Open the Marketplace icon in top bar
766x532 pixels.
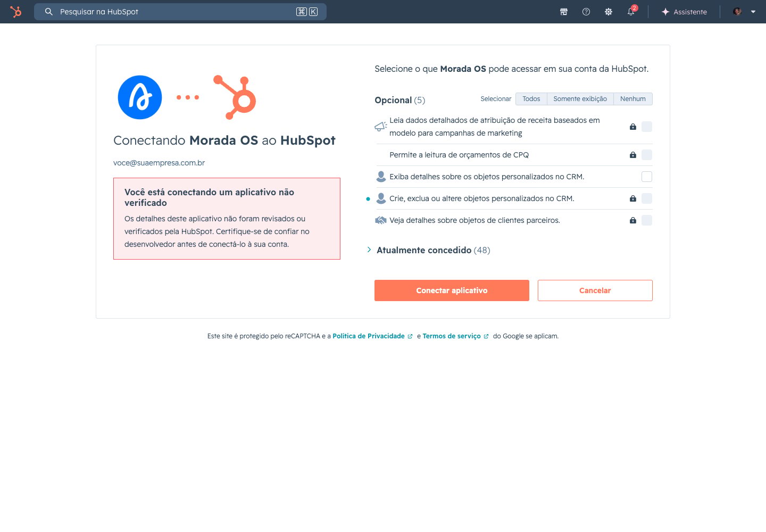click(564, 12)
